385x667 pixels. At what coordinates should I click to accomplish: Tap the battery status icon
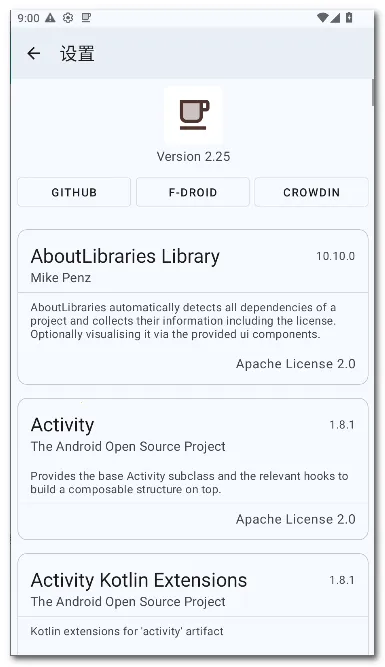tap(349, 18)
